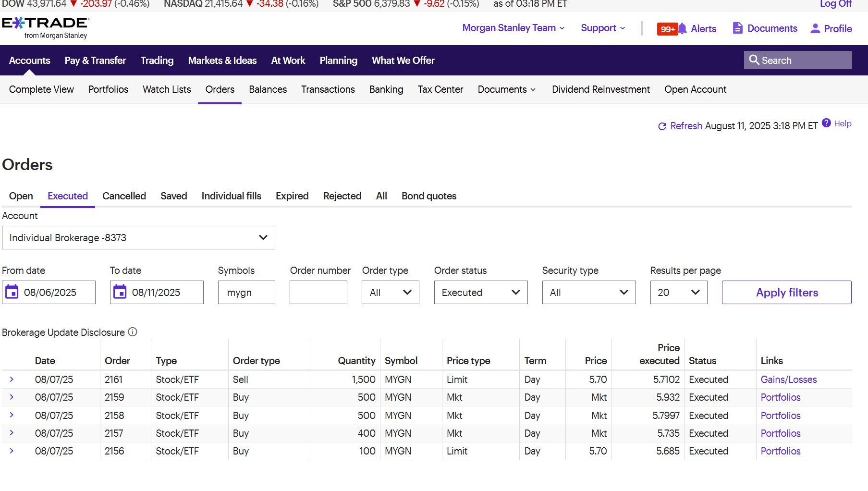Click the Apply filters button
This screenshot has width=868, height=491.
pos(786,293)
